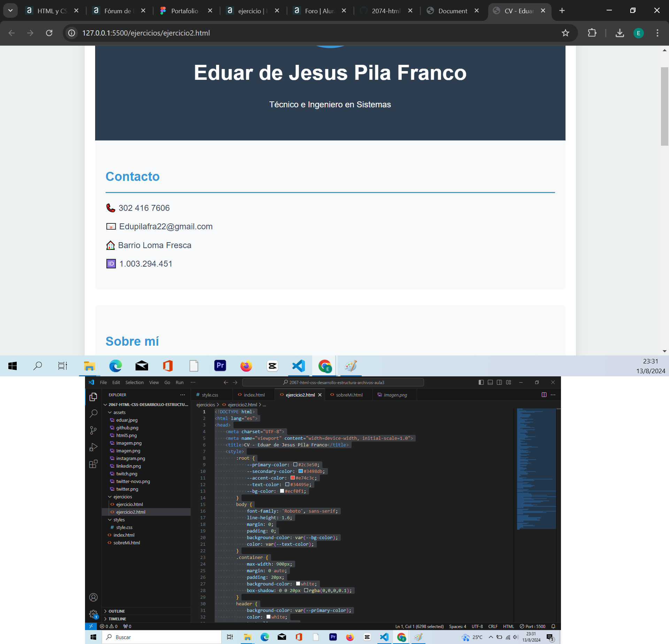
Task: Open ejercicio.html in the Explorer tree
Action: point(130,504)
